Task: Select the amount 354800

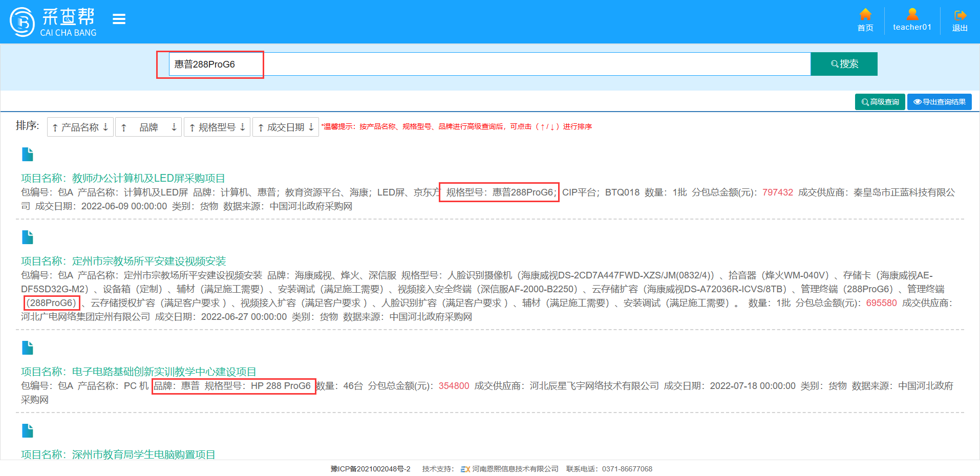Action: (x=454, y=386)
